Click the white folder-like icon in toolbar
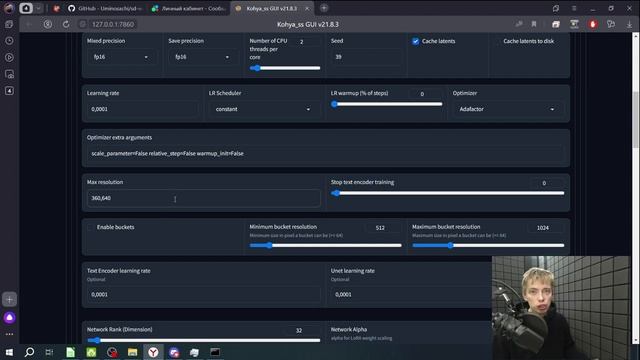640x360 pixels. pyautogui.click(x=556, y=24)
